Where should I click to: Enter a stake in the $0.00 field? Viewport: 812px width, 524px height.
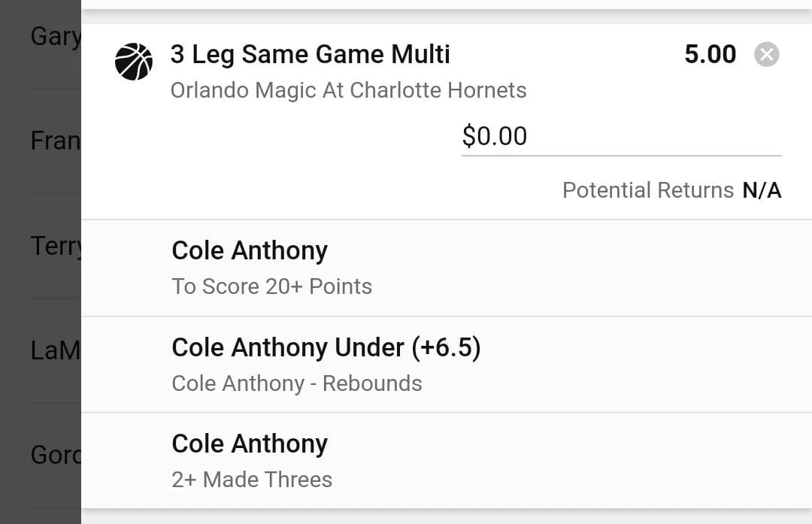click(620, 136)
